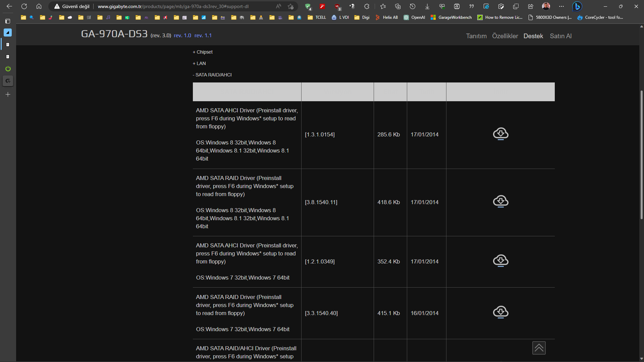Open browser Extensions puzzle icon
The image size is (644, 362).
point(367,6)
